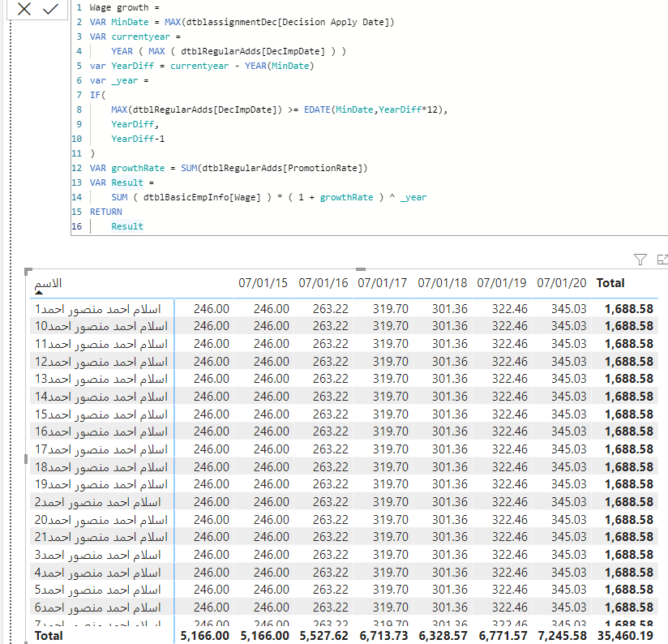Select the left resize handle of the matrix
668x644 pixels.
pos(26,459)
